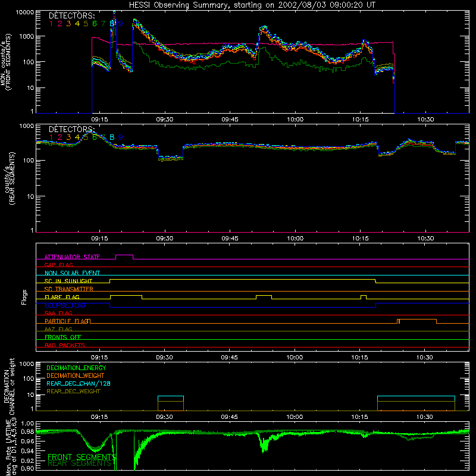476x476 pixels.
Task: Select detector 3 in rear segments legend
Action: [68, 137]
